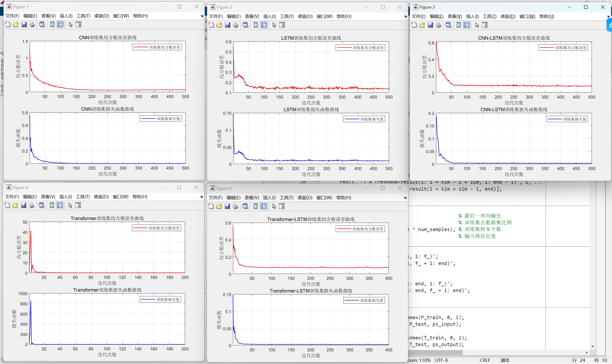
Task: Print Figure 3 with printer icon
Action: click(438, 25)
